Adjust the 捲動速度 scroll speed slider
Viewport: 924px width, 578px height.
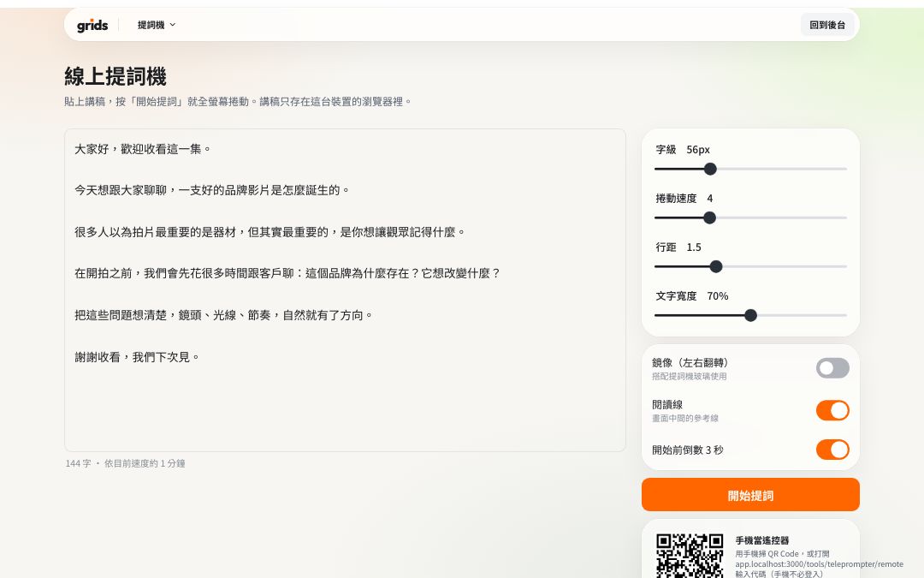[750, 217]
